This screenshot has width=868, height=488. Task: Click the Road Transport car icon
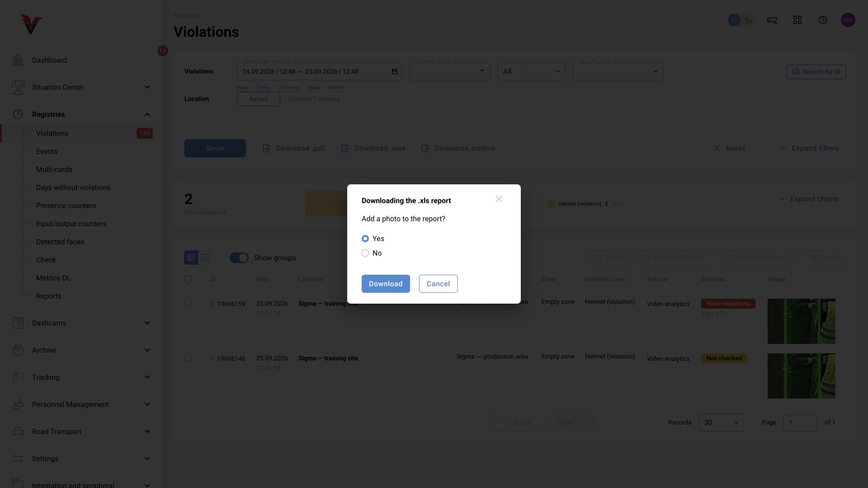tap(18, 432)
